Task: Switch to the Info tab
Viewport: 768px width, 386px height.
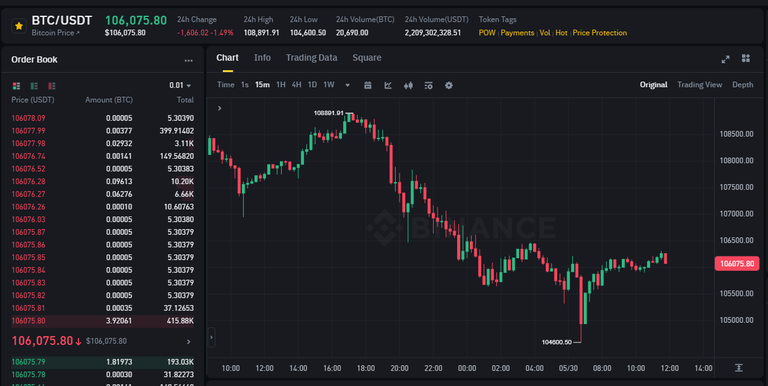Action: 262,58
